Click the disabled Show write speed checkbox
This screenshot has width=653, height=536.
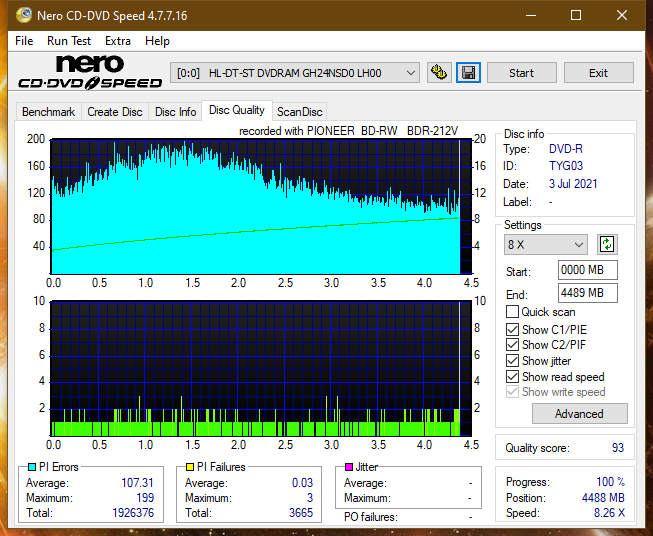pos(512,392)
